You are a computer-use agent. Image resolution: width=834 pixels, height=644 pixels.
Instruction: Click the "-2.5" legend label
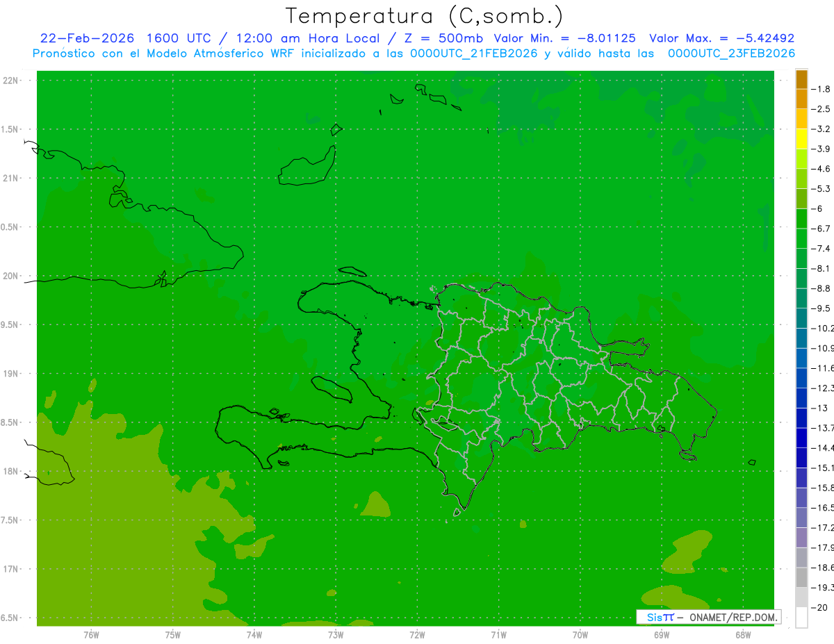pos(821,109)
